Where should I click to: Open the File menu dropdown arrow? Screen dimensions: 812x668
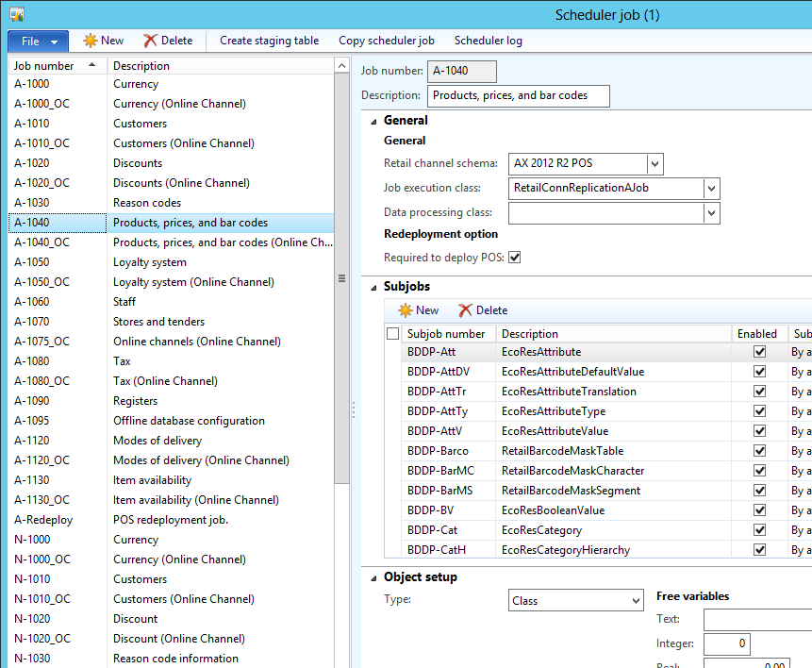pyautogui.click(x=55, y=41)
